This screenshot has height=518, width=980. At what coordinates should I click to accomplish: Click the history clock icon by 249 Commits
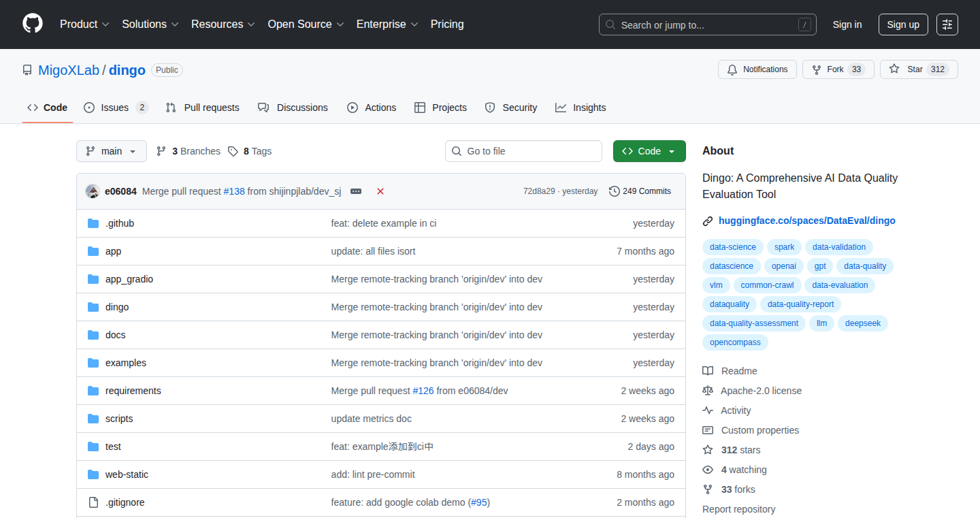615,191
